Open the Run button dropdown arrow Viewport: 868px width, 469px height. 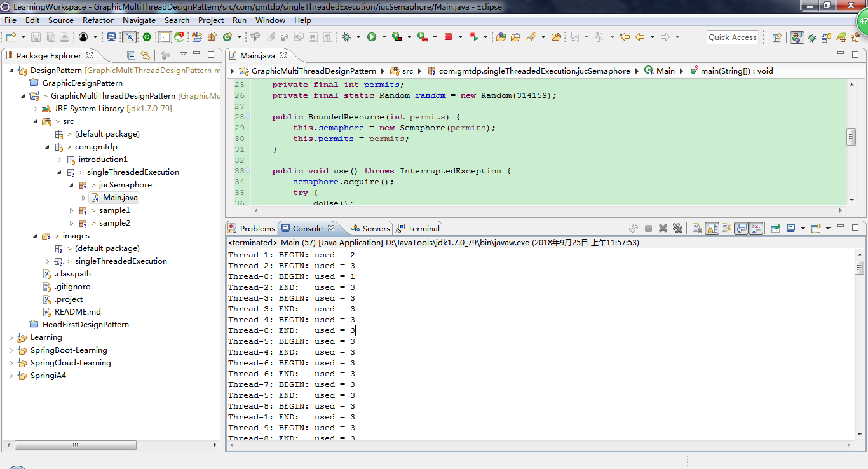tap(383, 37)
